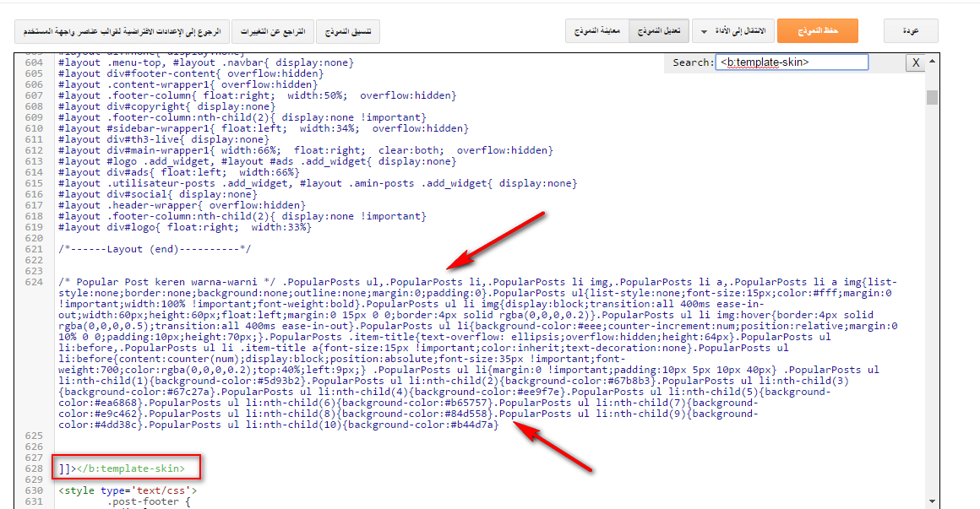Switch to تعديل النموذج (Edit template) tab

658,31
